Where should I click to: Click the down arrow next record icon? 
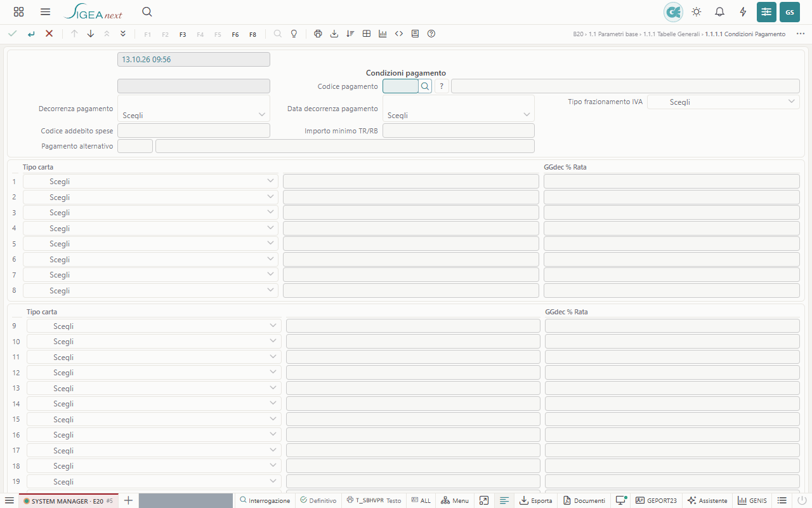coord(91,34)
